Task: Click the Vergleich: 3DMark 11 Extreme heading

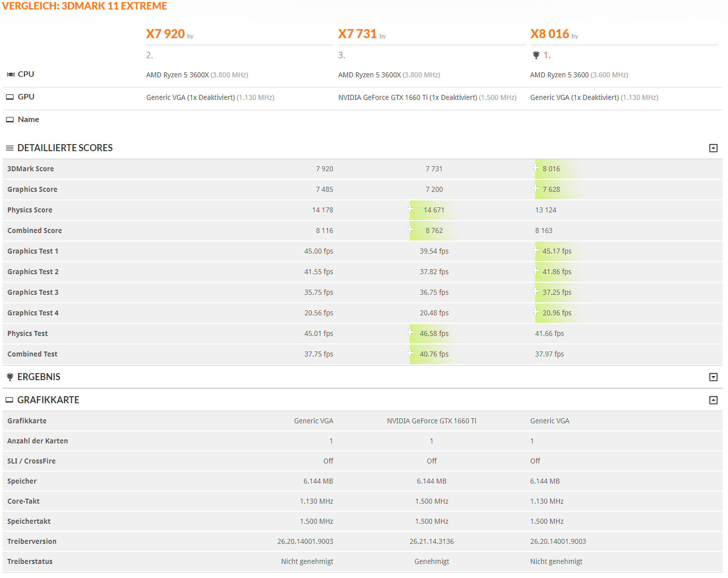Action: point(84,6)
